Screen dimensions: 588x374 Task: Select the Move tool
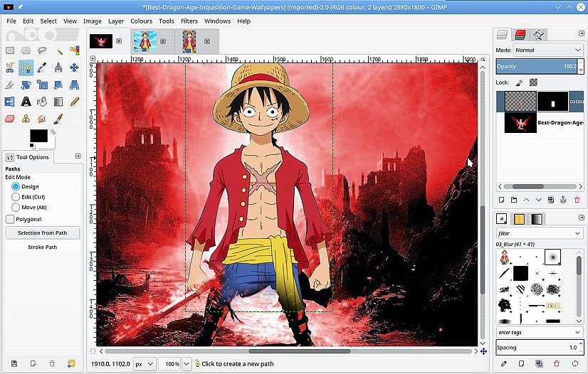(x=75, y=68)
